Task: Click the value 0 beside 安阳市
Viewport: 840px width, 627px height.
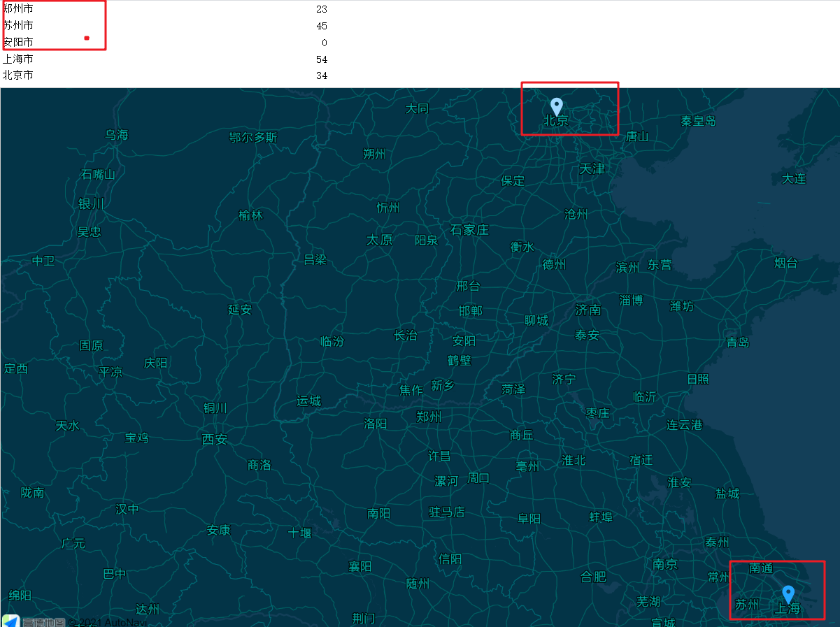Action: pyautogui.click(x=325, y=43)
